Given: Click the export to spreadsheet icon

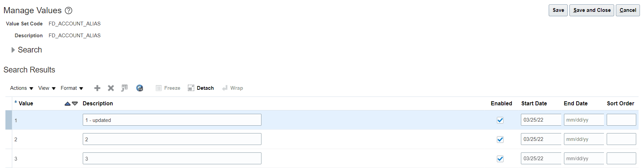Looking at the screenshot, I should pos(124,88).
